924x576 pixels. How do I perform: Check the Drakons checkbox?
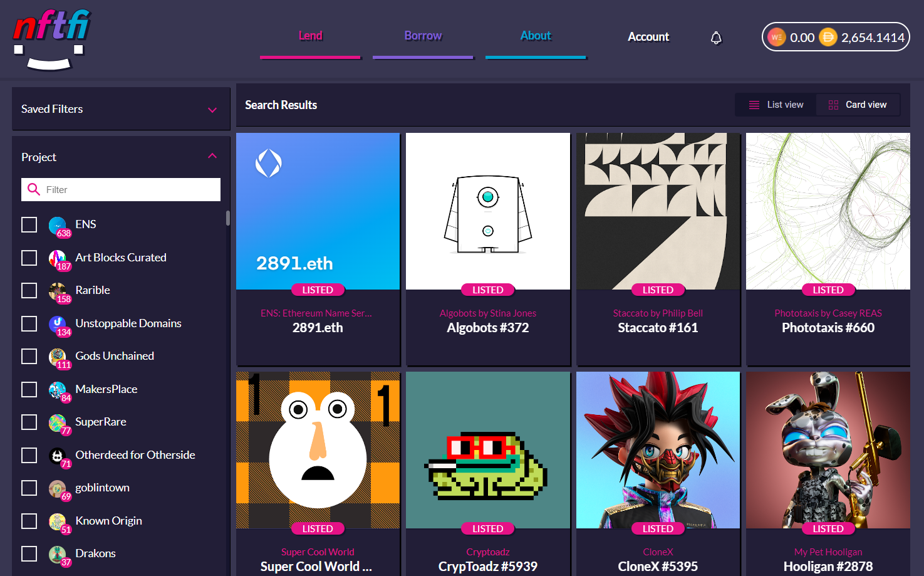coord(29,553)
